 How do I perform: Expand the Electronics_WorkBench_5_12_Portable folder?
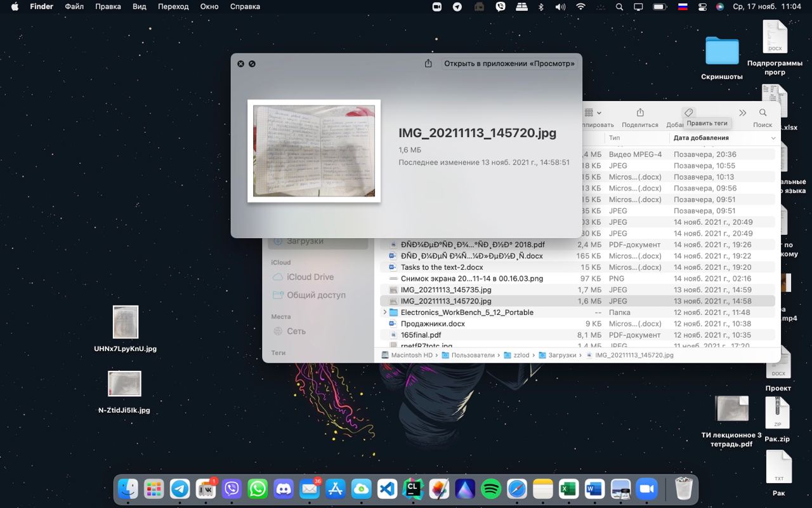coord(384,312)
